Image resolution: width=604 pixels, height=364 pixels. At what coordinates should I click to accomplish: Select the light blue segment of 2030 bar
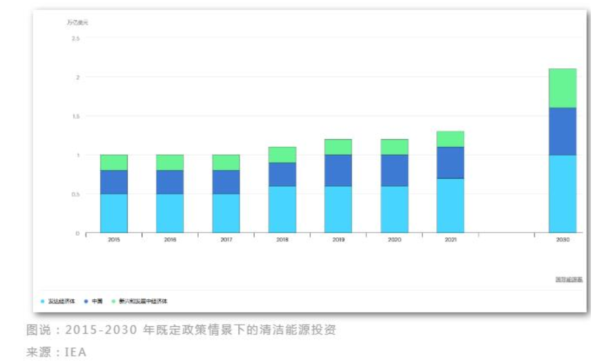562,194
